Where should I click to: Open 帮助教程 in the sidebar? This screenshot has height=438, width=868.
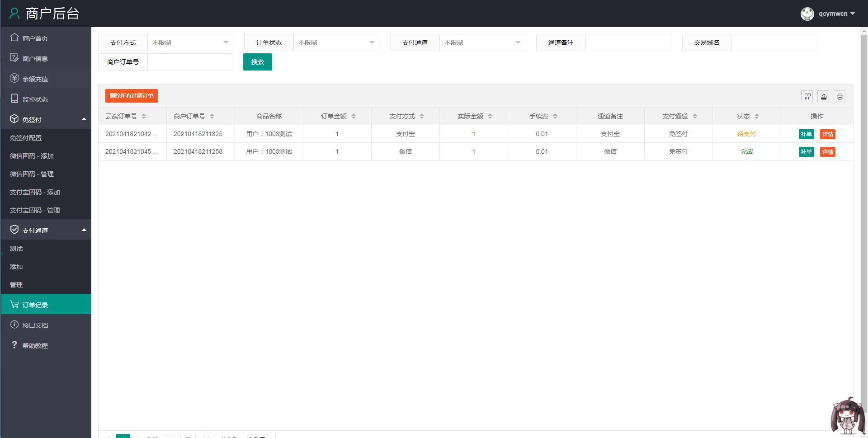pyautogui.click(x=34, y=345)
